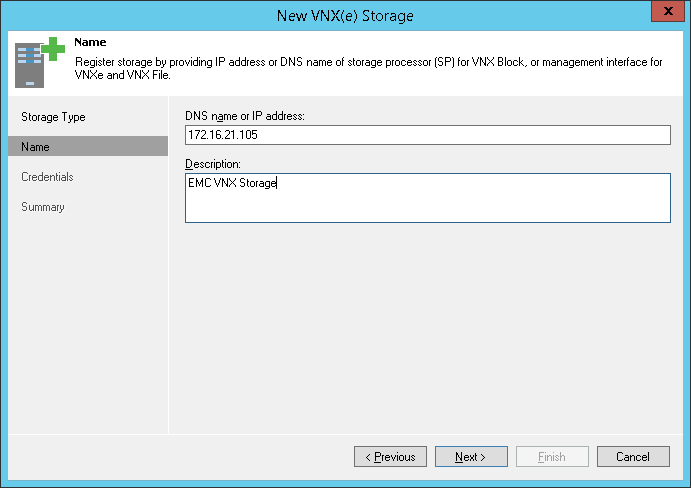Click the greyed-out Finish button
Screen dimensions: 691x488
click(552, 457)
